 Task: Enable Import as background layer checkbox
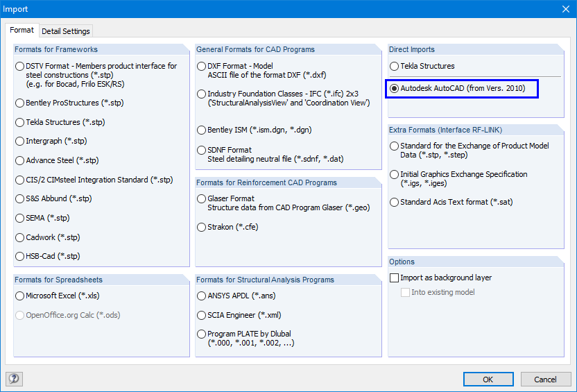tap(395, 278)
